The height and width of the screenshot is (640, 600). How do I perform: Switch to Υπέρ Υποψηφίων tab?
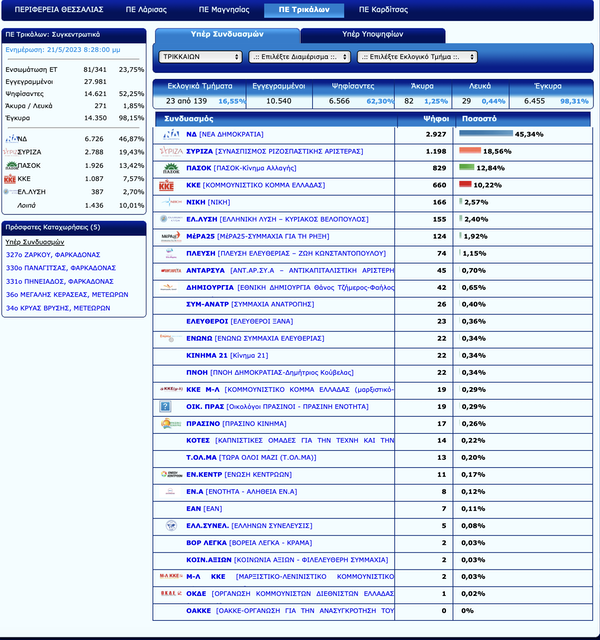point(373,35)
